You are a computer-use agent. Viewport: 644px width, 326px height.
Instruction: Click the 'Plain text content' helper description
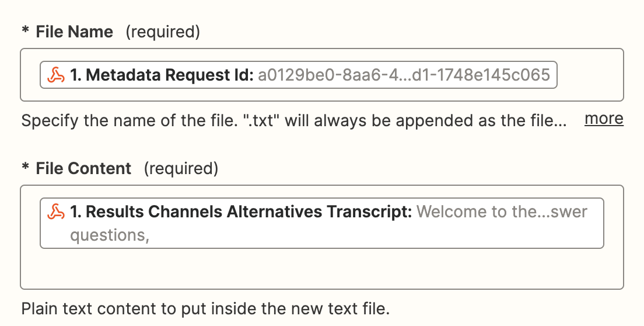click(x=205, y=308)
